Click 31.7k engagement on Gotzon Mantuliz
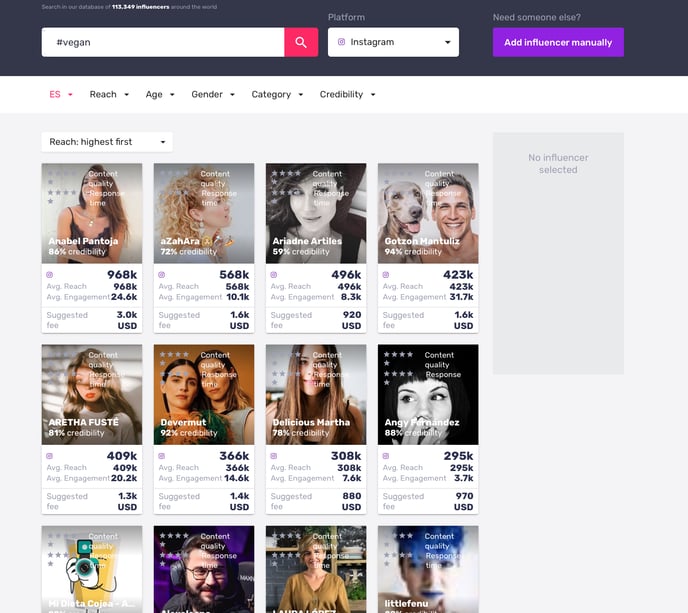 pos(461,297)
